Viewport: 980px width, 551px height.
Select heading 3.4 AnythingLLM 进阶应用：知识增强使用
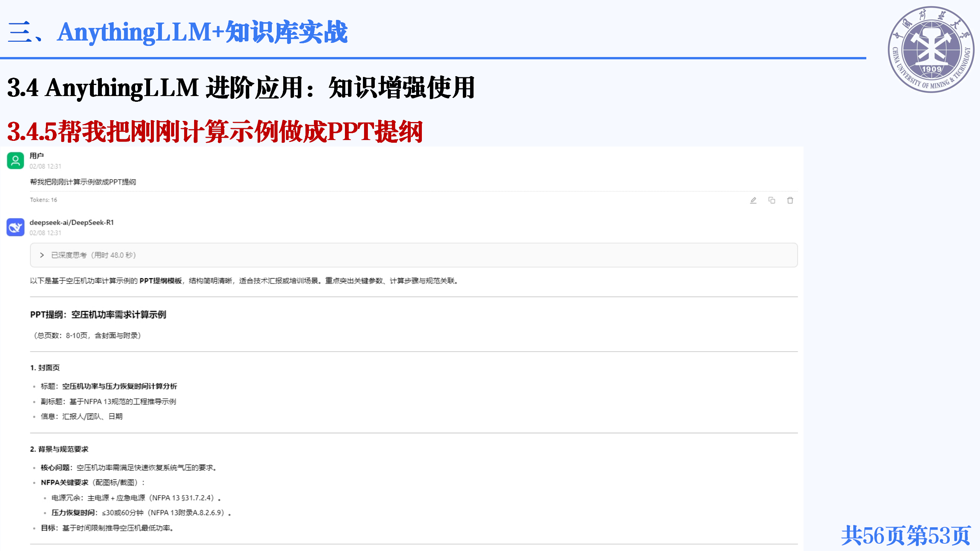point(241,88)
